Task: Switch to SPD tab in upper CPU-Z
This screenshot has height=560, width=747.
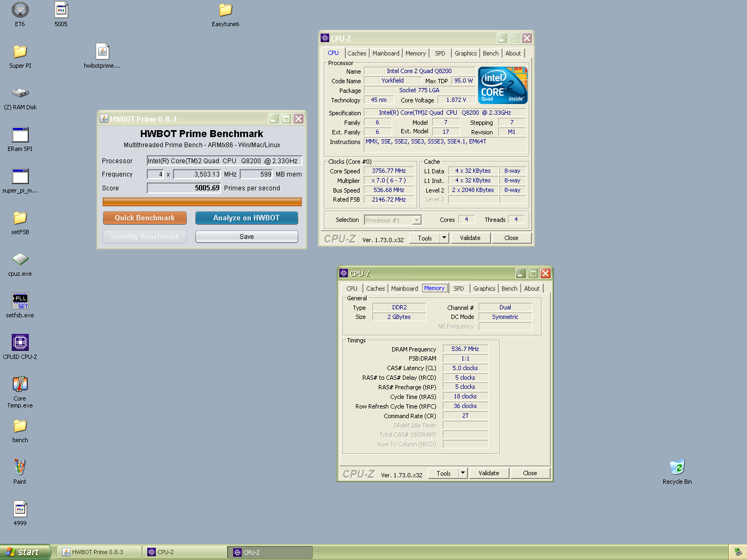Action: point(440,53)
